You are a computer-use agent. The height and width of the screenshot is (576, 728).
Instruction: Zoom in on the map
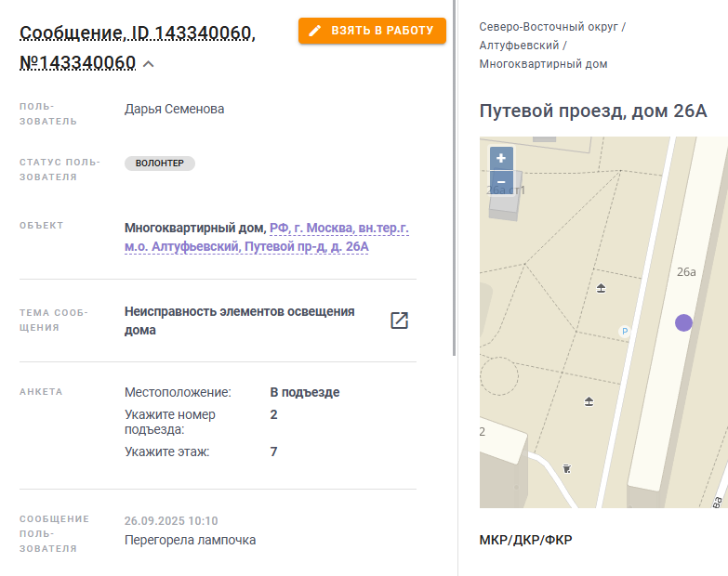[501, 158]
